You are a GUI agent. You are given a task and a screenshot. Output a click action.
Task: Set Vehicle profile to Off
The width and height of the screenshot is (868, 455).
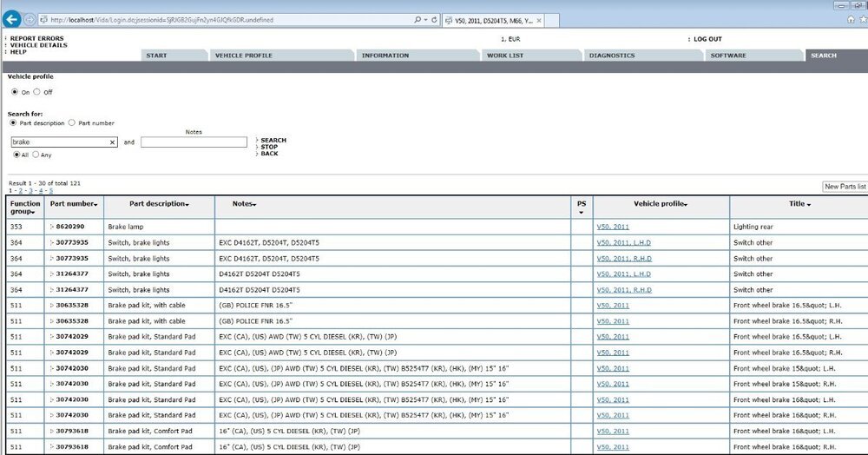coord(36,92)
